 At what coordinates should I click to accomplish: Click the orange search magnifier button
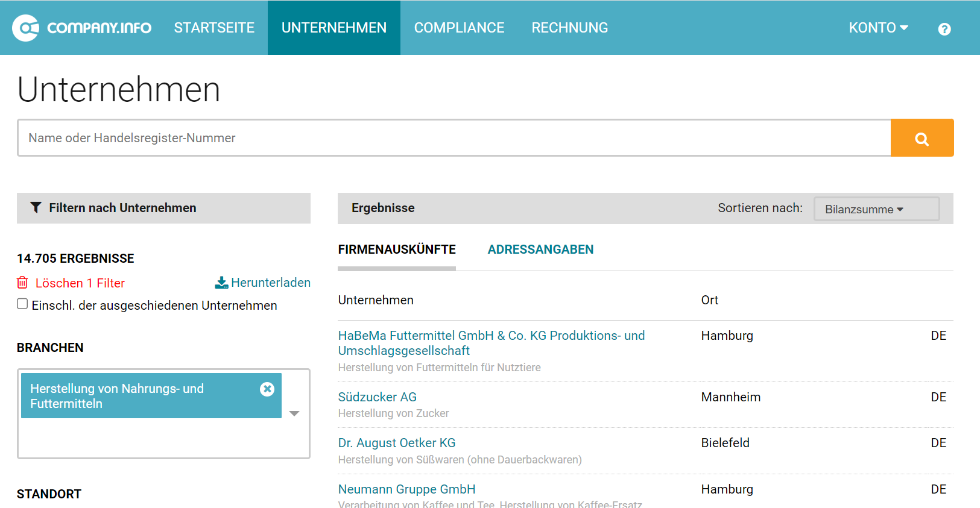click(922, 138)
